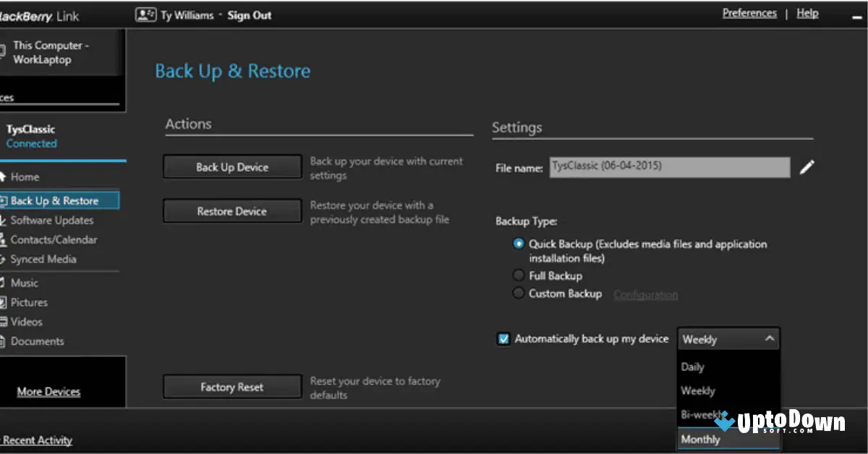Viewport: 868px width, 454px height.
Task: Click the pencil icon to edit file name
Action: [807, 166]
